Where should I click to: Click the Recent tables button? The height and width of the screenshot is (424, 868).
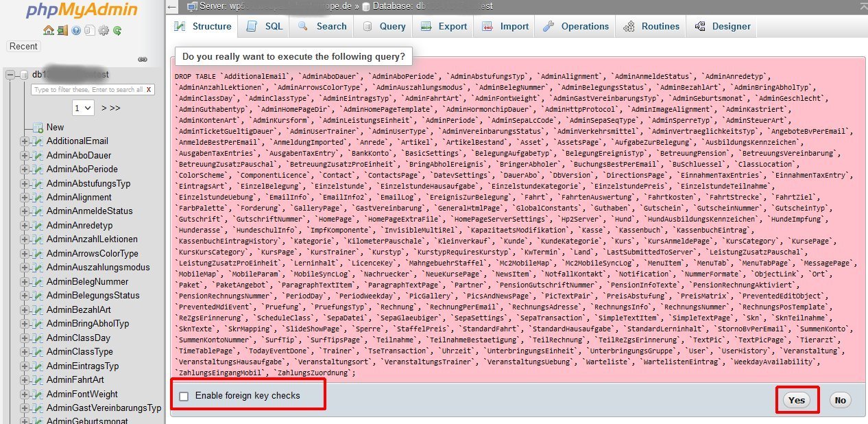coord(23,46)
